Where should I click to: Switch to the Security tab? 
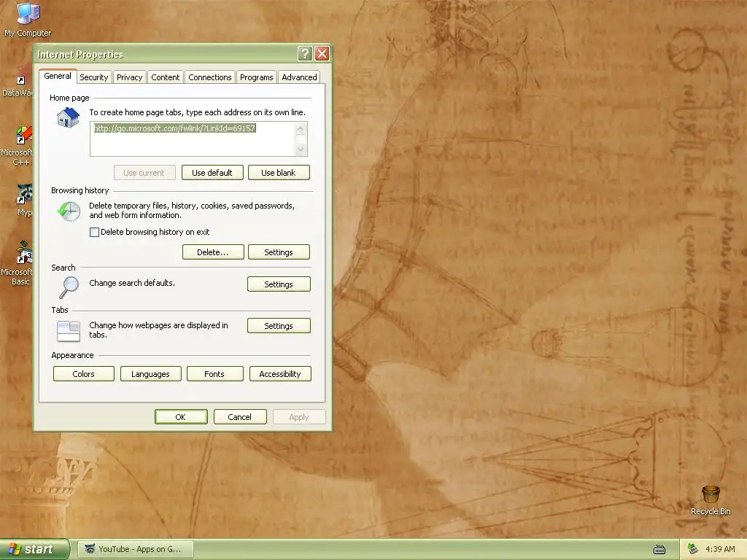pyautogui.click(x=94, y=77)
